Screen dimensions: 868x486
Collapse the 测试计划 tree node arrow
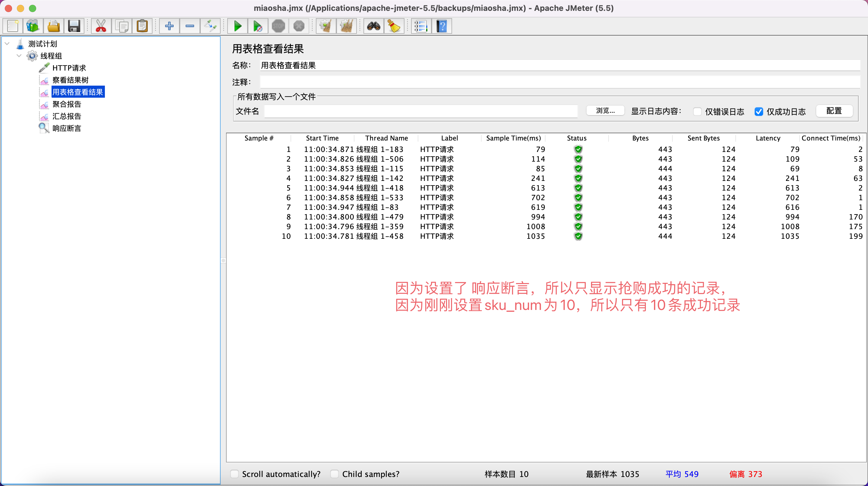(7, 43)
